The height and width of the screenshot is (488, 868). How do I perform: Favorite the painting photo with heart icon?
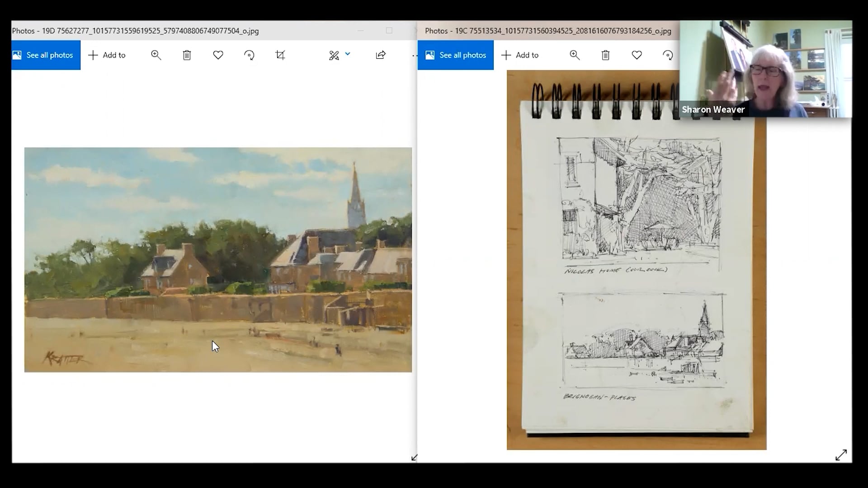[218, 55]
